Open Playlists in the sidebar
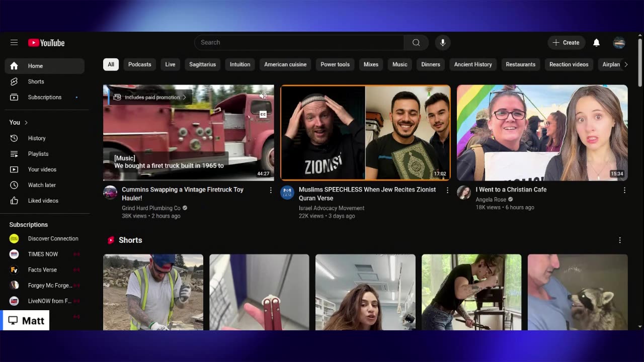Viewport: 644px width, 362px height. coord(45,154)
